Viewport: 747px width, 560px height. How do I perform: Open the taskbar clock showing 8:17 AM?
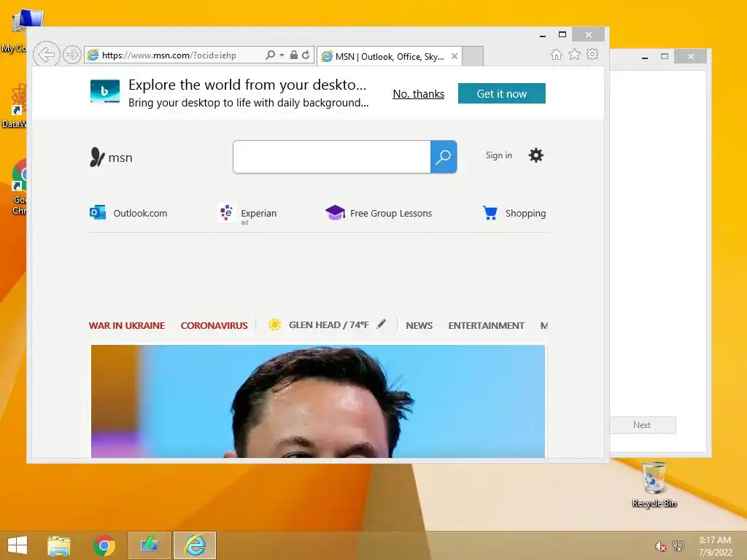715,546
